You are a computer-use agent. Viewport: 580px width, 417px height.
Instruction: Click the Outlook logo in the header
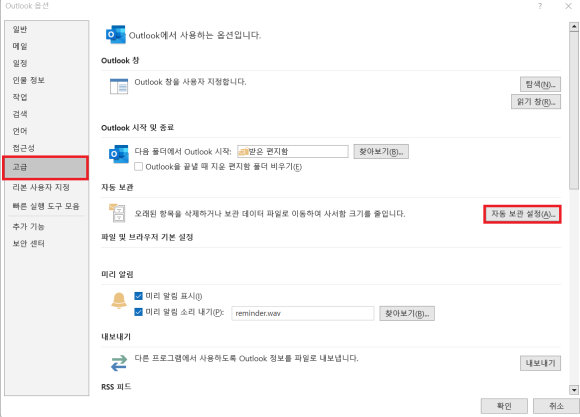pos(116,35)
